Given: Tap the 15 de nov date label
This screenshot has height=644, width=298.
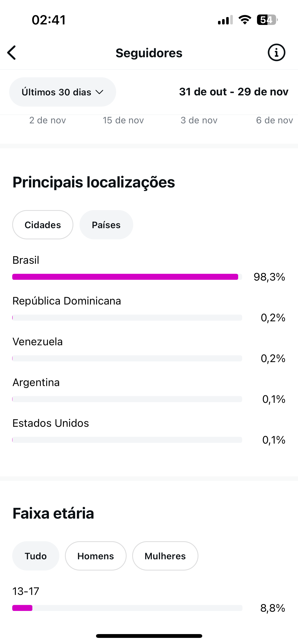Looking at the screenshot, I should (x=123, y=120).
